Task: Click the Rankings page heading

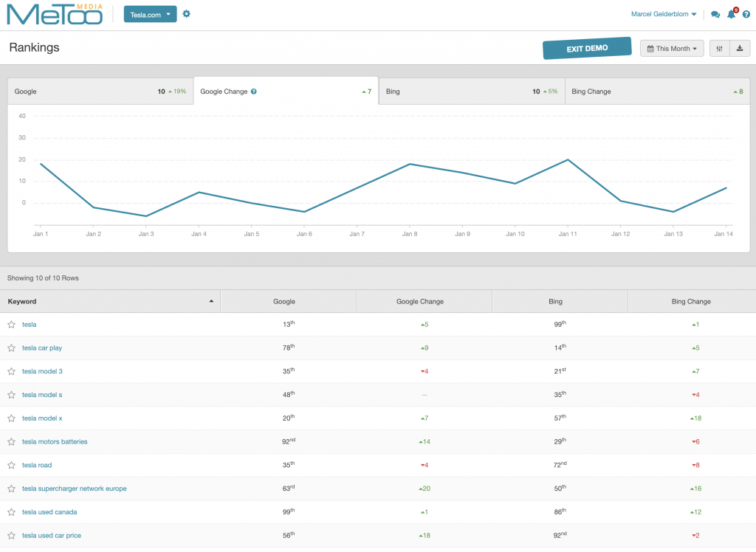Action: click(x=34, y=47)
